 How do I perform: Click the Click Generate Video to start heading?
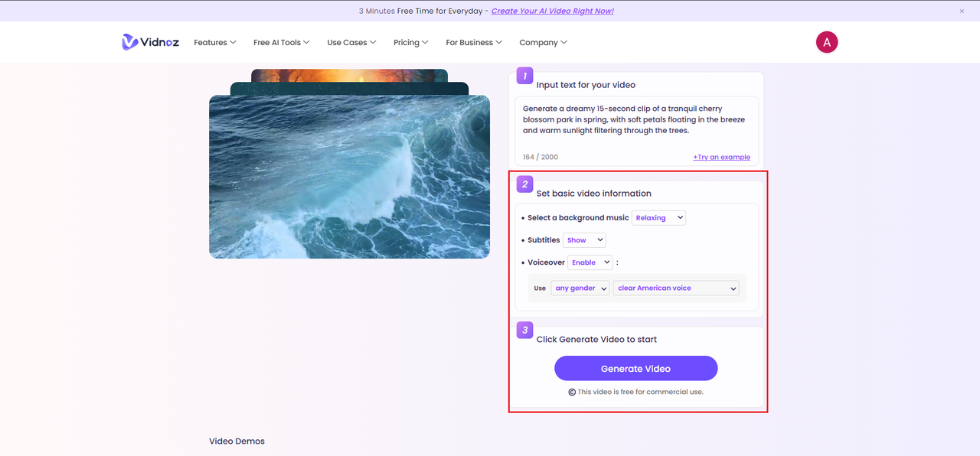coord(596,340)
